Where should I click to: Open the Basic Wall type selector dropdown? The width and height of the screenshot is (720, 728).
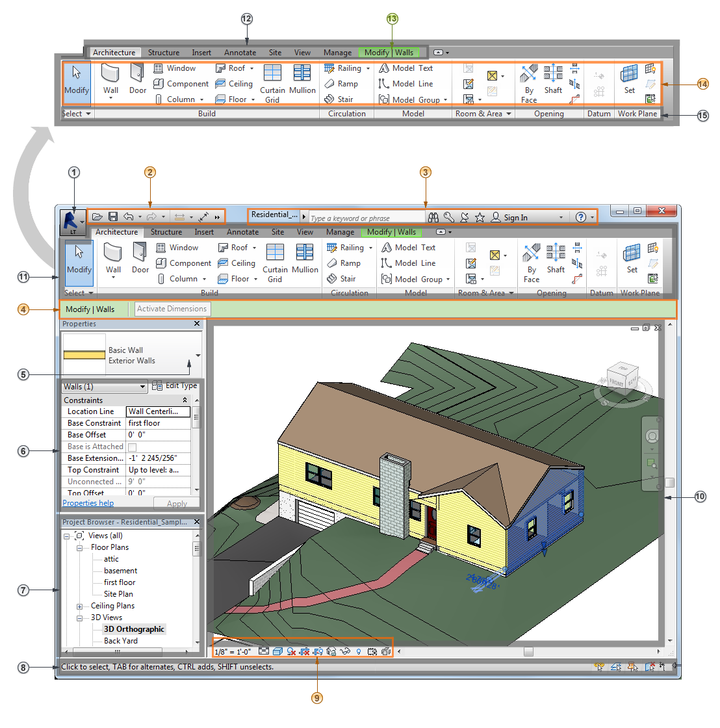pos(198,355)
